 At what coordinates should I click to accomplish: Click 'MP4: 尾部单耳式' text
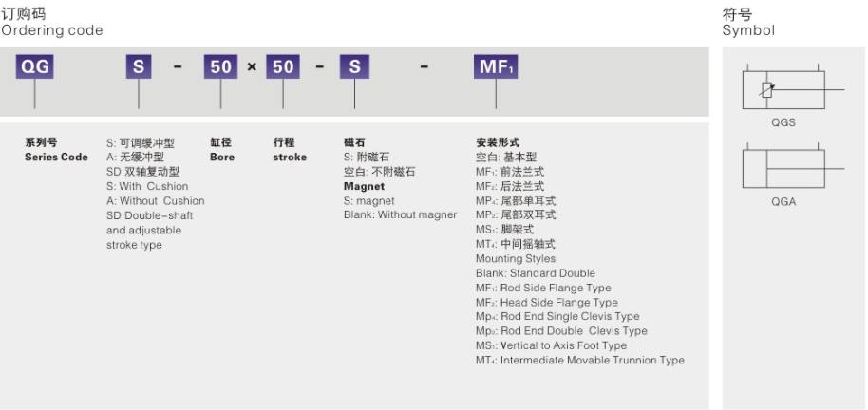point(516,201)
